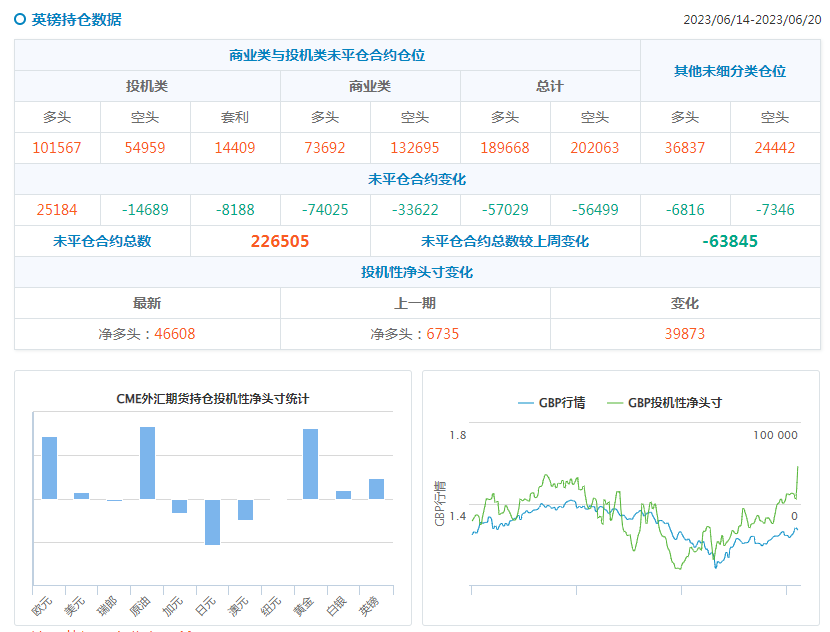Click the 投机类 column header
The width and height of the screenshot is (830, 632).
pyautogui.click(x=147, y=86)
